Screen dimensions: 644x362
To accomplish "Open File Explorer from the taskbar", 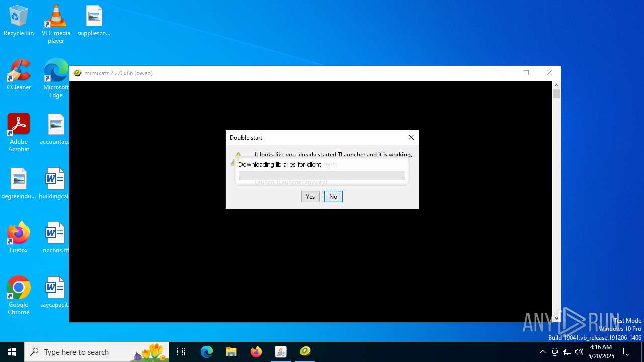I will [x=231, y=352].
